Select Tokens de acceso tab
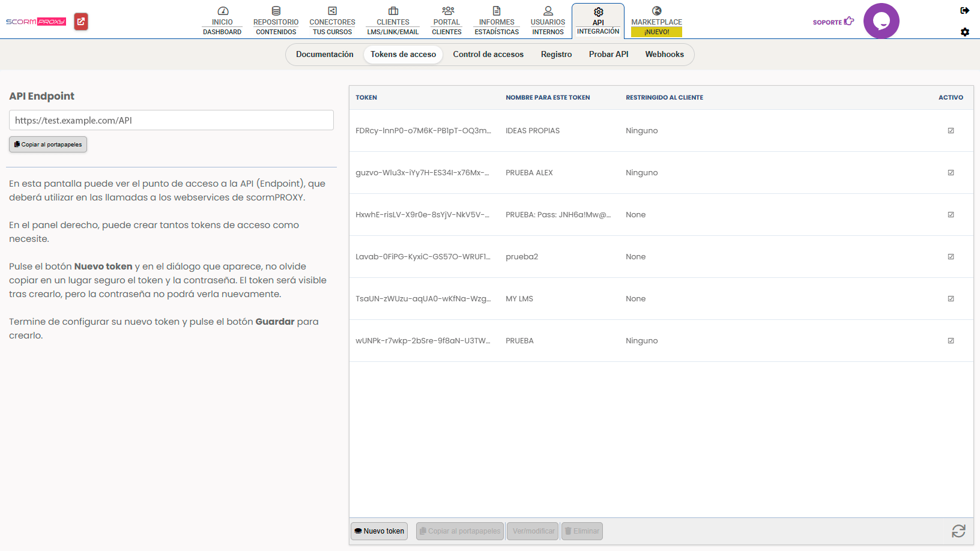 pos(404,55)
